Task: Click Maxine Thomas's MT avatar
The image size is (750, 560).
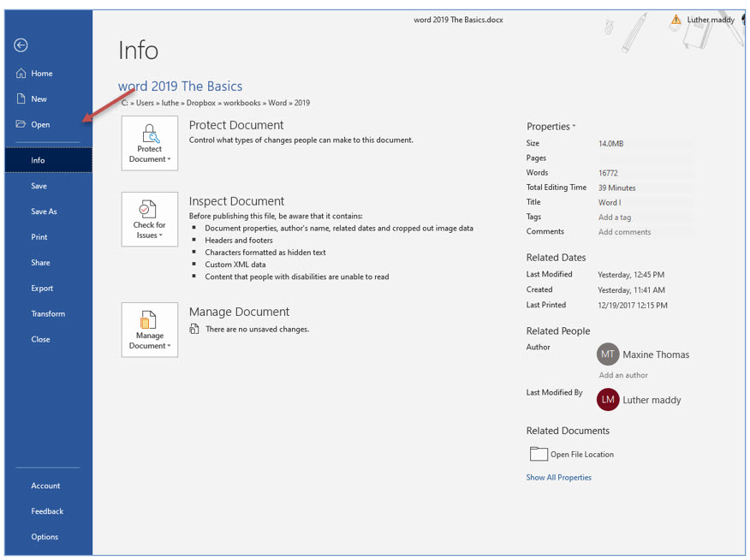Action: tap(608, 354)
